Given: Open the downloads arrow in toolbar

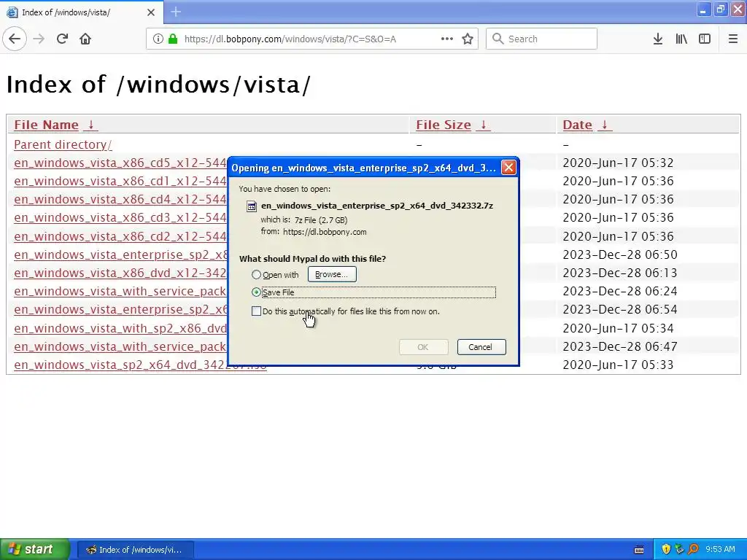Looking at the screenshot, I should click(658, 39).
